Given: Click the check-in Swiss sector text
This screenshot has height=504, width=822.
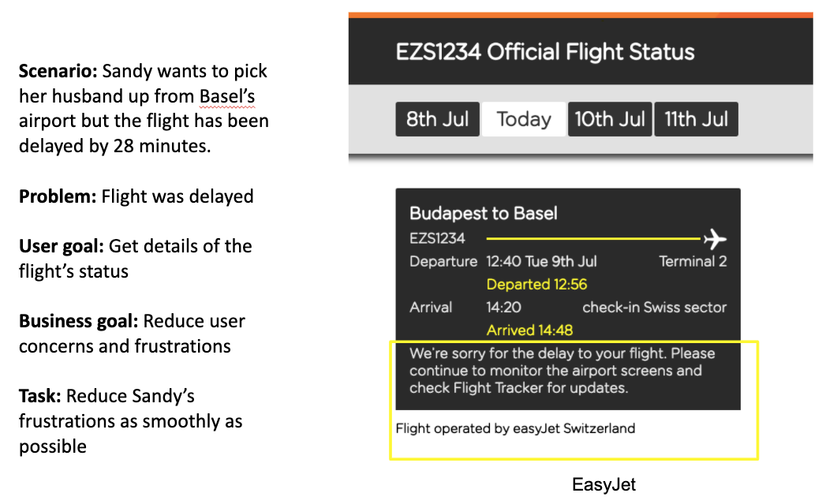Looking at the screenshot, I should click(x=654, y=307).
